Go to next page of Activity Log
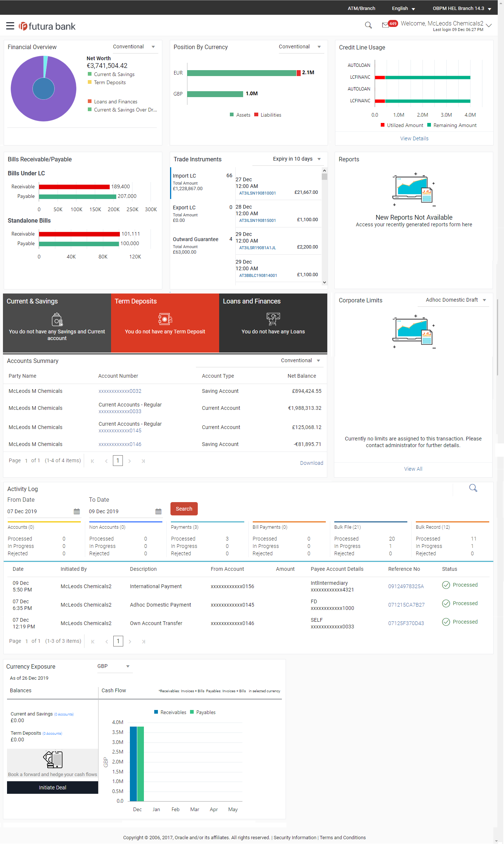504x844 pixels. tap(130, 641)
